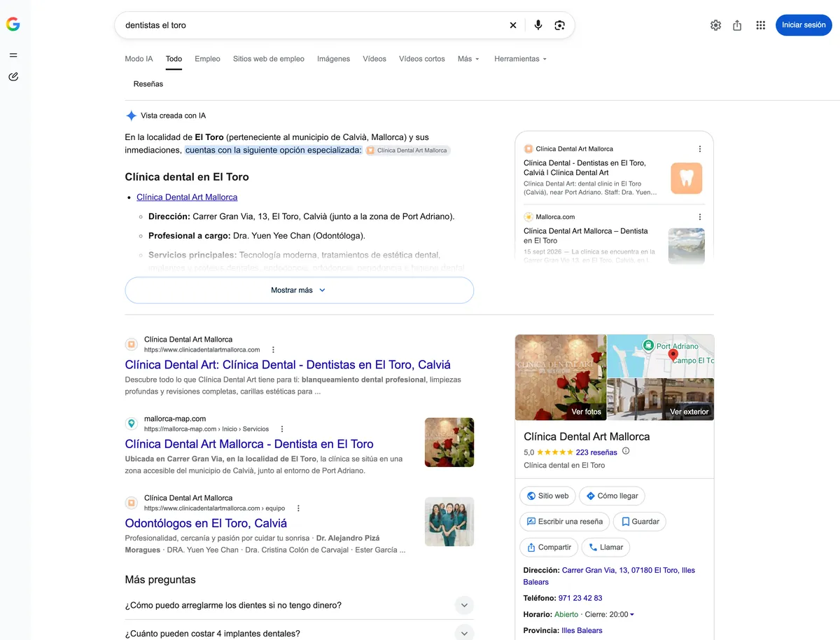Screen dimensions: 840x640
Task: Click the share icon near the top right
Action: click(737, 25)
